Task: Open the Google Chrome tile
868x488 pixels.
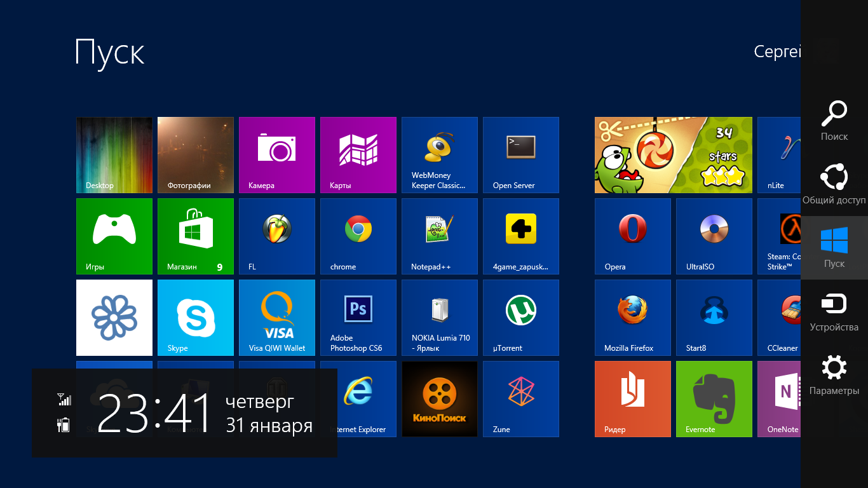Action: (358, 236)
